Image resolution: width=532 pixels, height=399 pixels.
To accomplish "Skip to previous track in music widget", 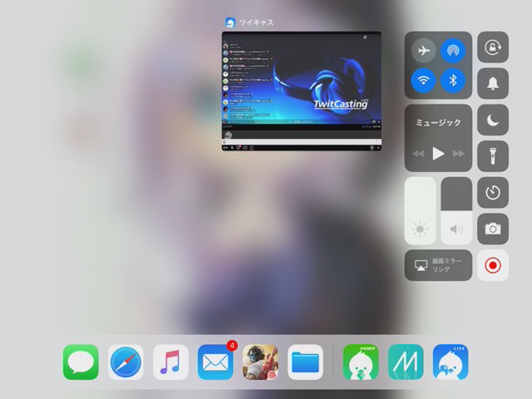I will click(418, 154).
